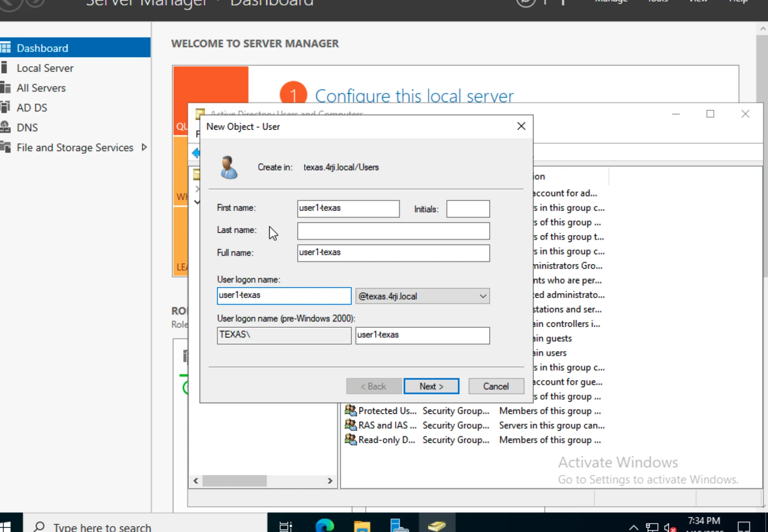The width and height of the screenshot is (768, 532).
Task: Open the domain suffix dropdown
Action: click(482, 296)
